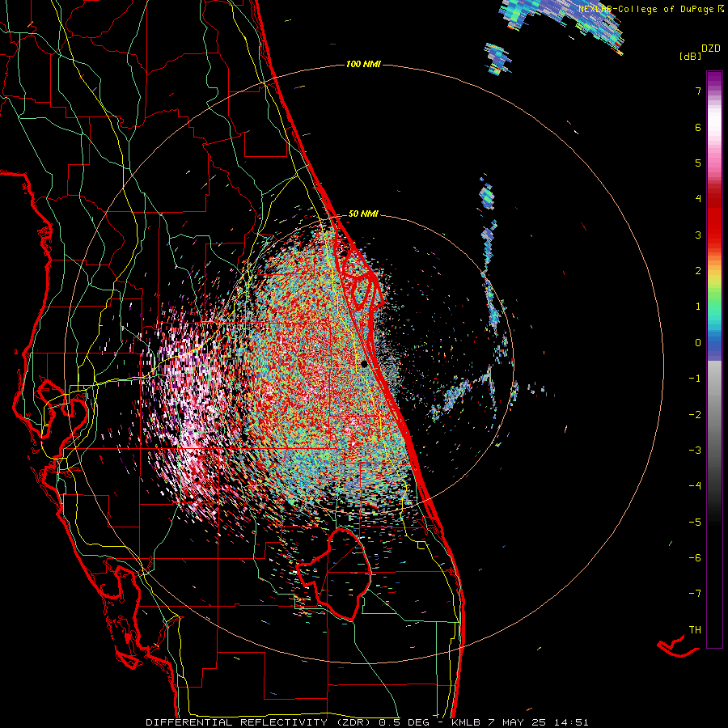Click the -2 value on the color scale

pos(695,415)
